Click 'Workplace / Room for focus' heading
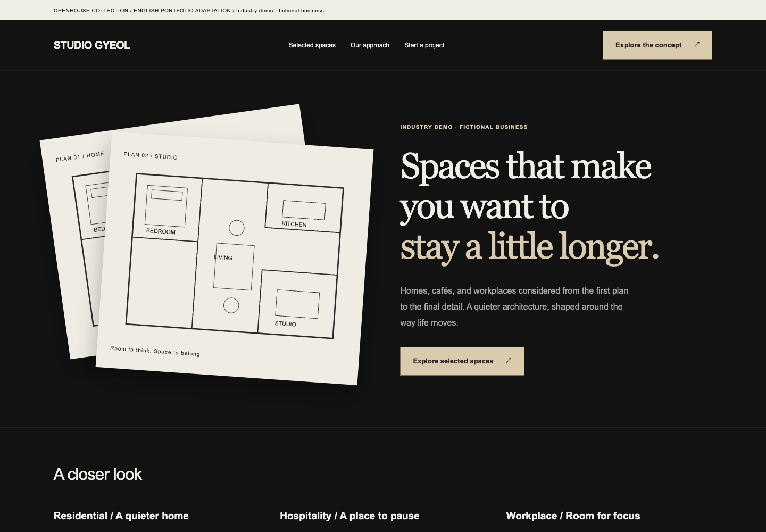Screen dimensions: 766x532 tap(573, 516)
